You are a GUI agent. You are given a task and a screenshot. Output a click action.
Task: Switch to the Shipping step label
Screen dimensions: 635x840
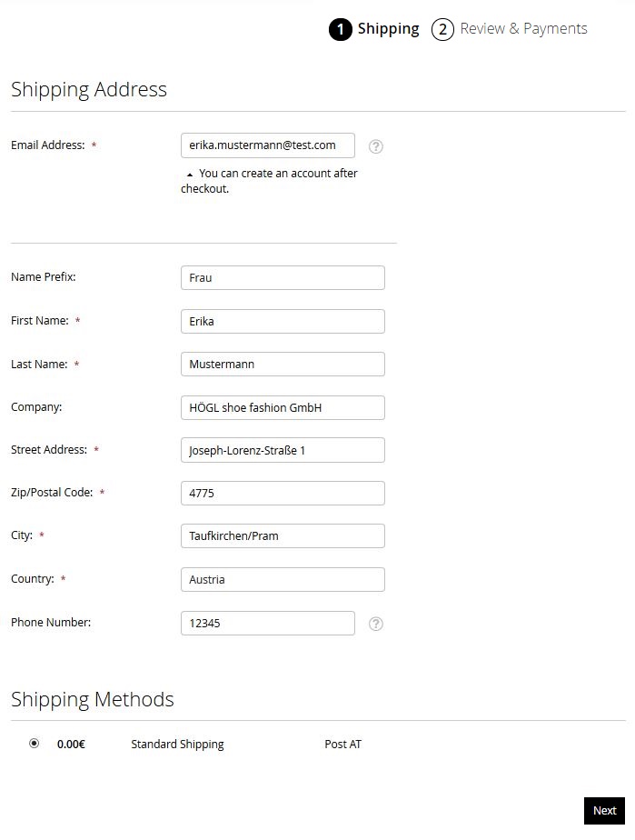click(388, 29)
